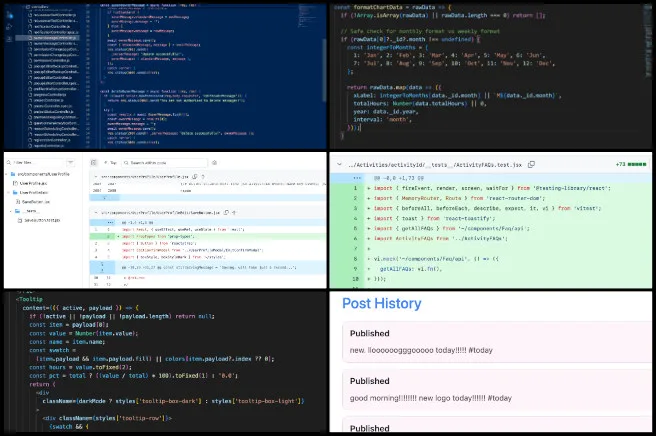Click 'getAllFAQs: vi.fn()' on line 9
This screenshot has height=436, width=656.
point(411,269)
